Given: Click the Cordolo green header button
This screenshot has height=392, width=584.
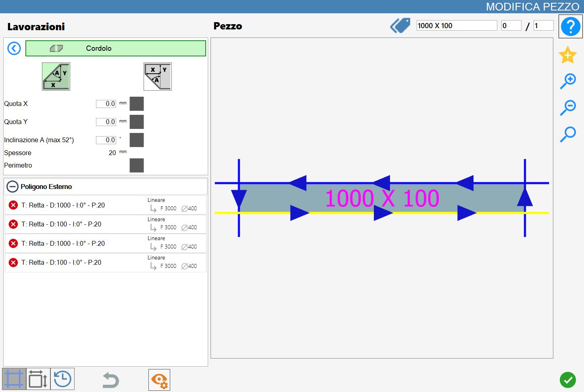Looking at the screenshot, I should pos(116,48).
